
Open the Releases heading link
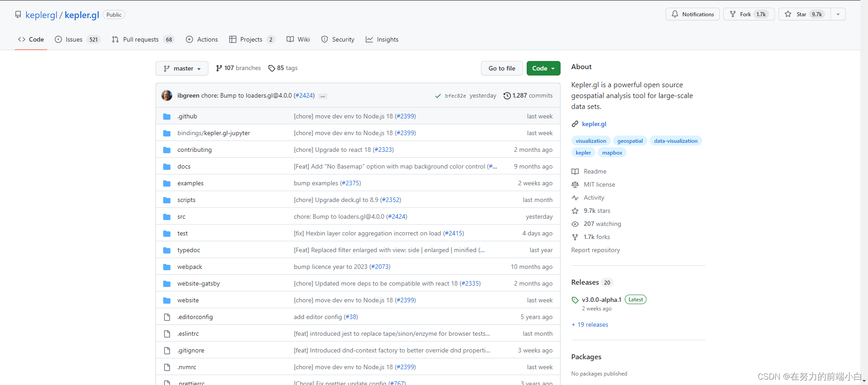tap(585, 282)
